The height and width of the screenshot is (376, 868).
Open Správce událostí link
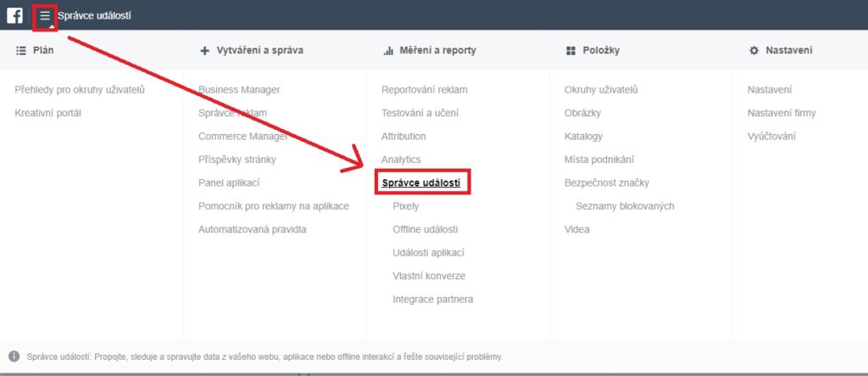click(420, 182)
